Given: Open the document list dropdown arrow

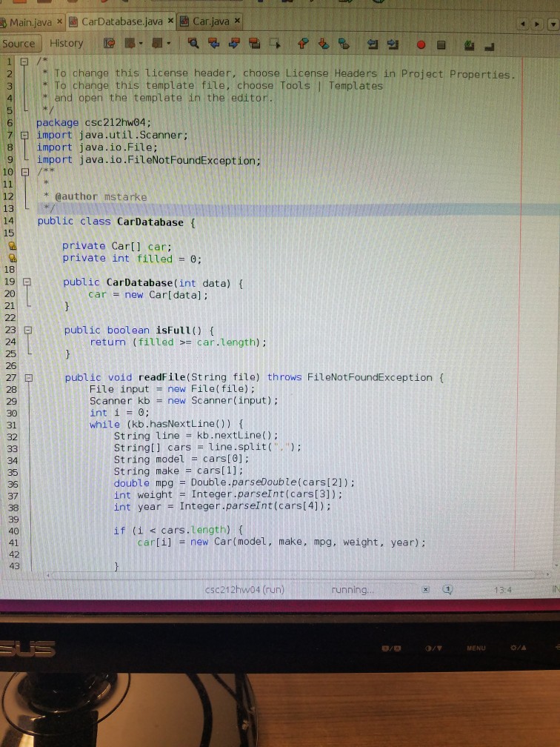Looking at the screenshot, I should pyautogui.click(x=553, y=24).
